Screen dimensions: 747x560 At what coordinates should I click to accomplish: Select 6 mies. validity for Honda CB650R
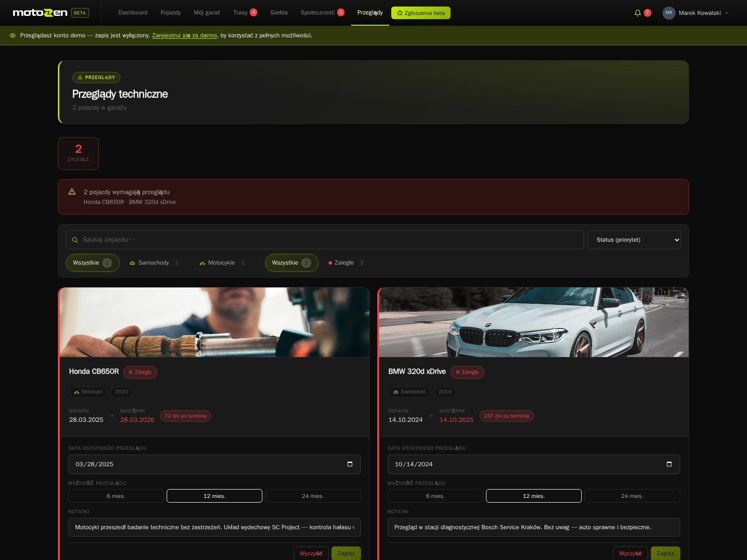tap(116, 496)
